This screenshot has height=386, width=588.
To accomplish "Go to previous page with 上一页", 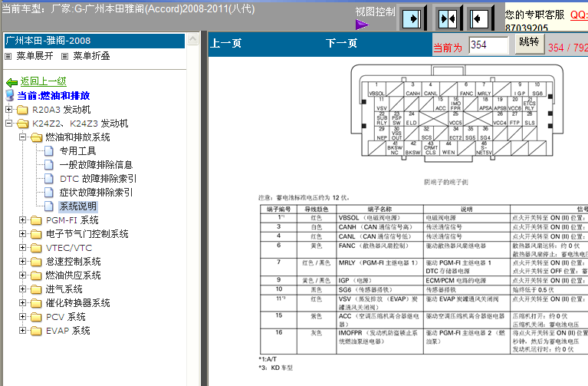I will tap(225, 43).
